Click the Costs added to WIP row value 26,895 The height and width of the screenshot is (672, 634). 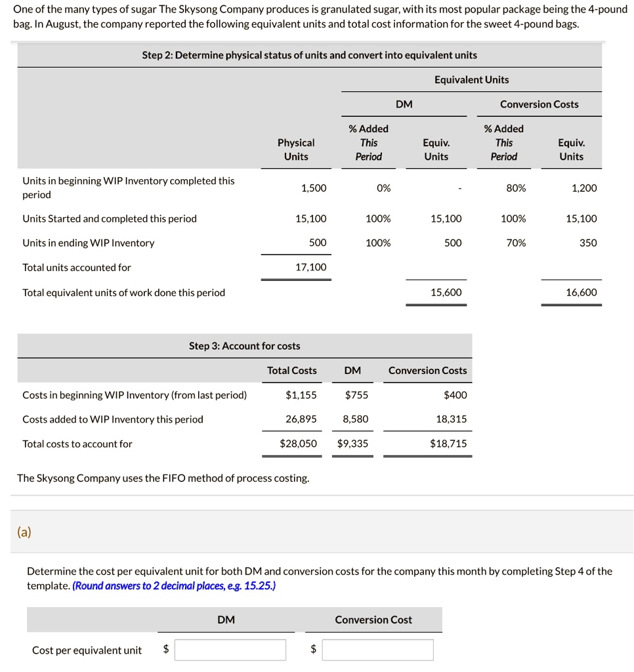[x=303, y=419]
